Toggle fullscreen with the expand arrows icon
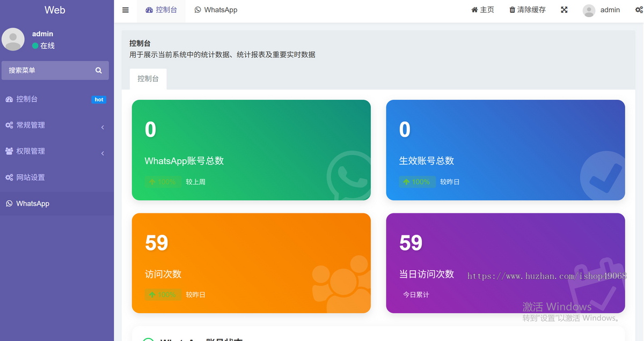The image size is (644, 341). click(x=564, y=10)
